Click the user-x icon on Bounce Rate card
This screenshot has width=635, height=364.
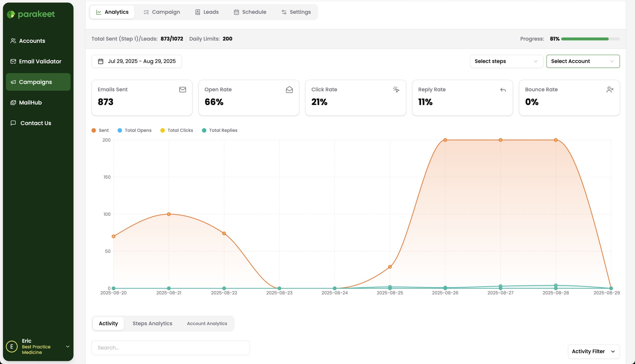pos(610,90)
